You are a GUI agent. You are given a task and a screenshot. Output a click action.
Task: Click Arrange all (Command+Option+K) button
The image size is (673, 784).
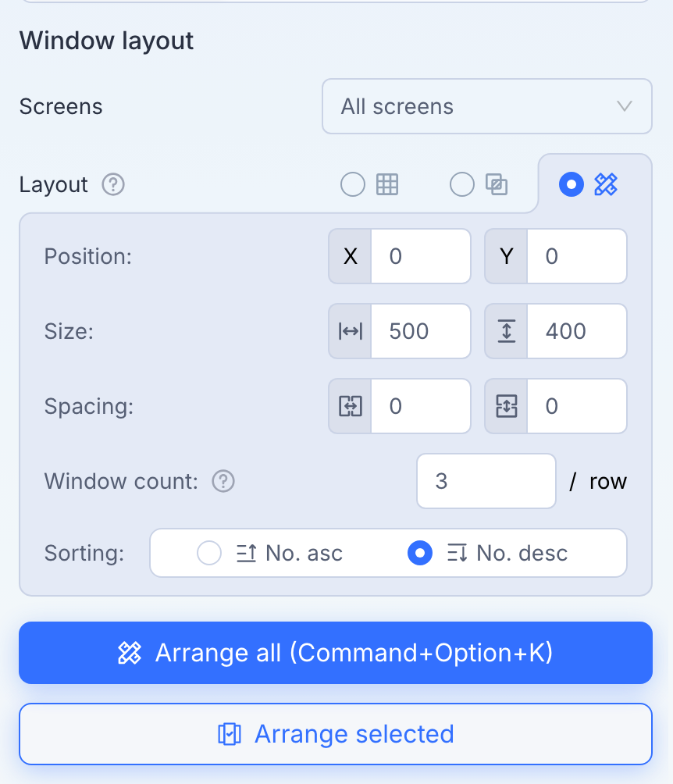pyautogui.click(x=336, y=653)
